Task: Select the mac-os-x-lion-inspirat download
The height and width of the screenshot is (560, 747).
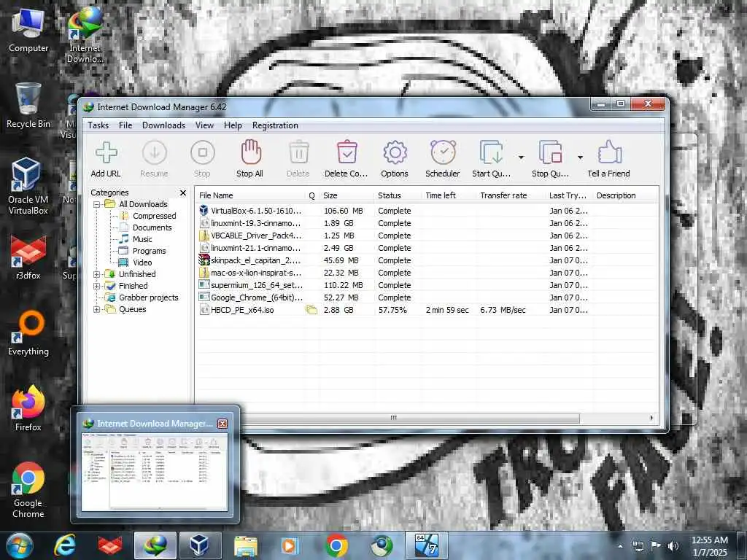Action: point(426,273)
